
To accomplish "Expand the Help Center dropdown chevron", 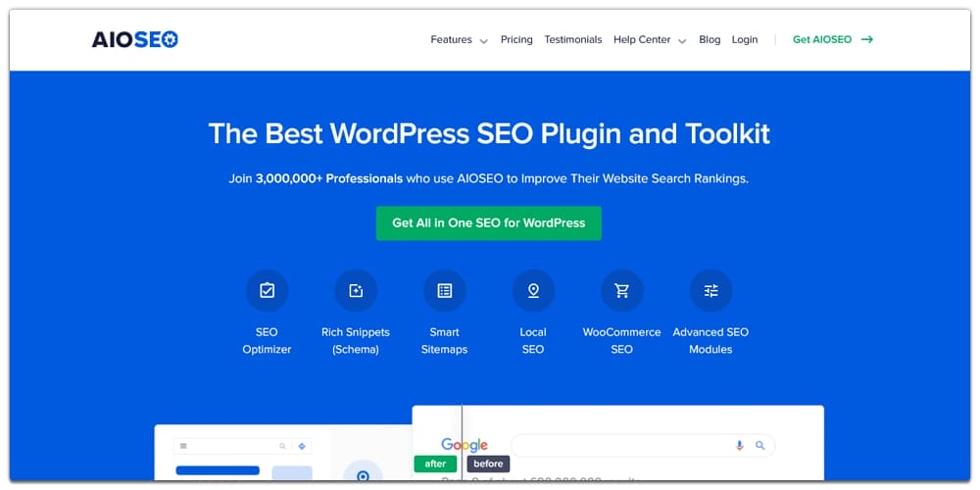I will [682, 41].
